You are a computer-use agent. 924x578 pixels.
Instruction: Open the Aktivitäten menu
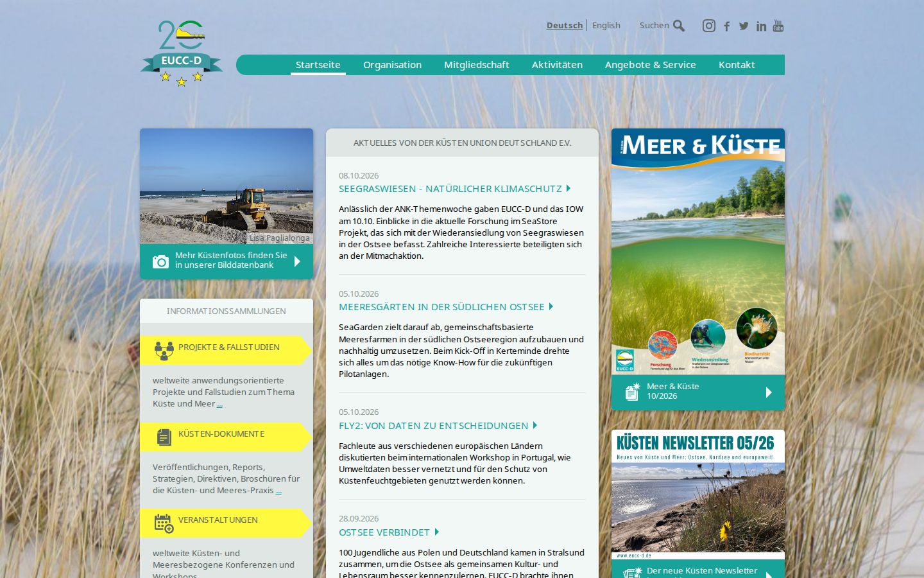tap(558, 65)
